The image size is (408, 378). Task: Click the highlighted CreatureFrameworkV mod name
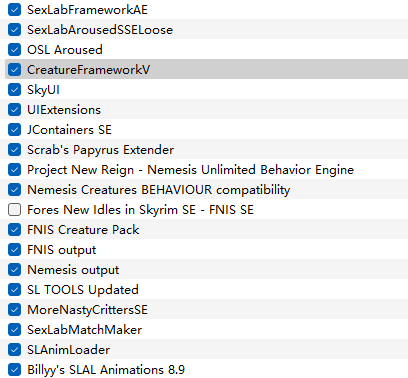pos(89,70)
